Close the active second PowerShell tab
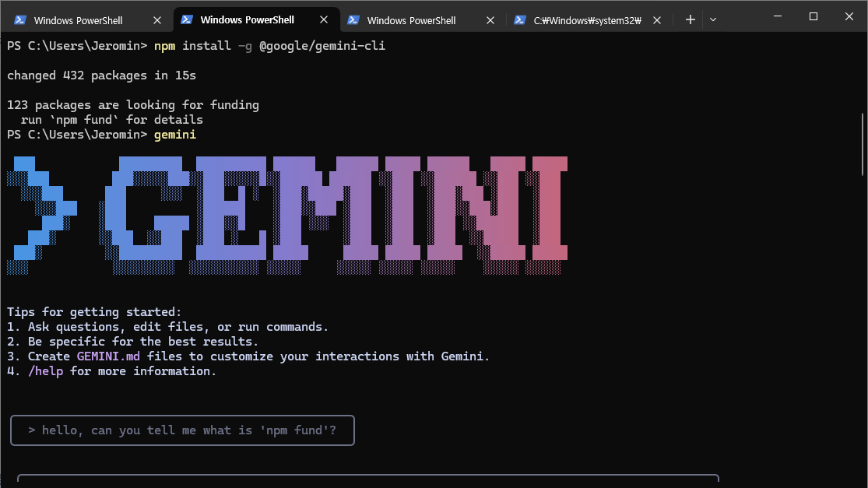The width and height of the screenshot is (868, 488). (324, 20)
